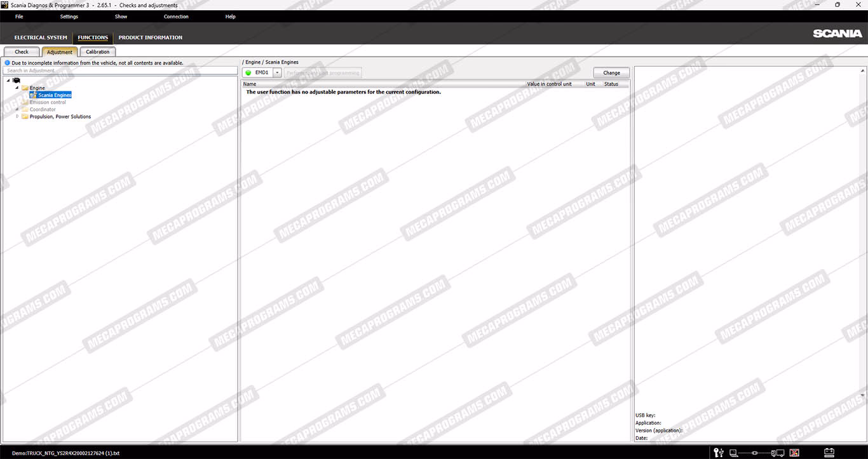Click the vehicle connection truck icon

(778, 453)
